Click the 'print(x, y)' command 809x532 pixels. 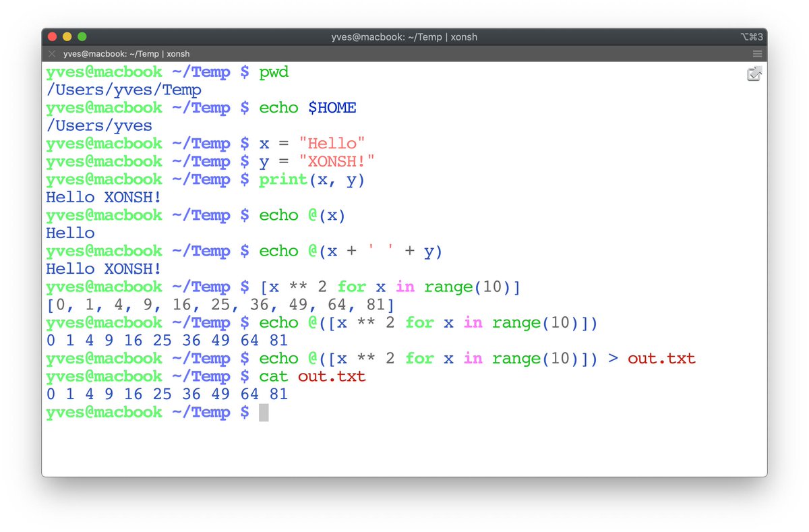pos(312,179)
